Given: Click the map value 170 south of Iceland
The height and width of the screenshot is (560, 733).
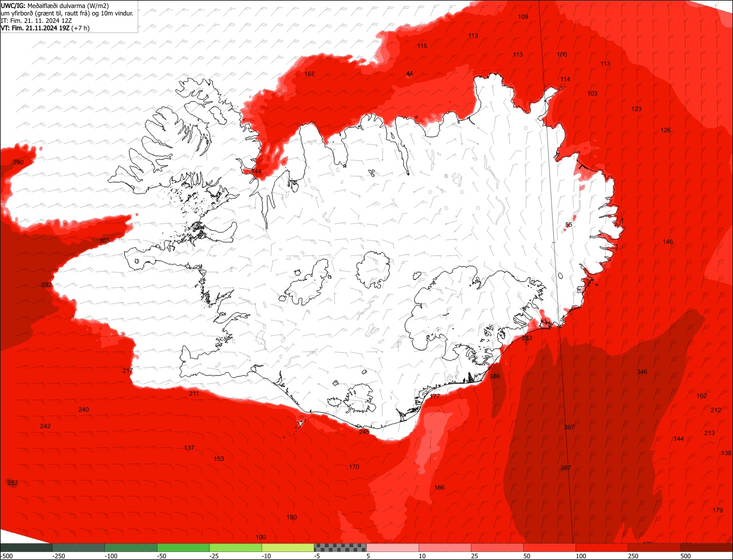Looking at the screenshot, I should [354, 467].
